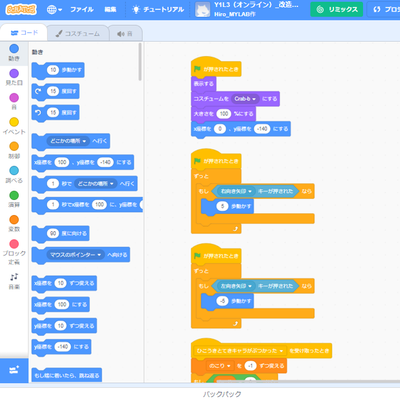Click the Scratch logo icon
Screen dimensions: 400x400
pyautogui.click(x=21, y=9)
